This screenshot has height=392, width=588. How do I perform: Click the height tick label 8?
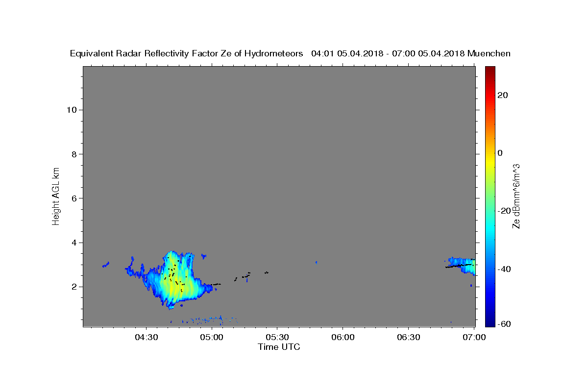74,154
